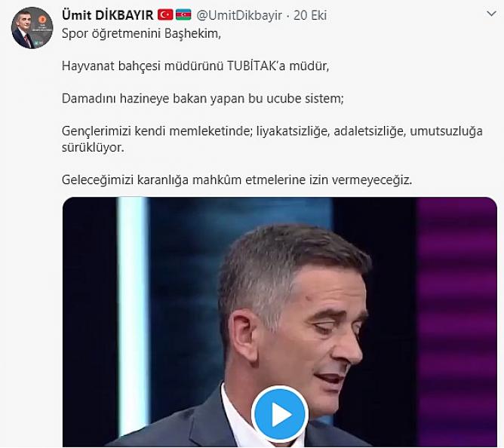This screenshot has width=504, height=448.
Task: Click the word 'vermeyeceğiz.' ending the tweet
Action: click(372, 180)
